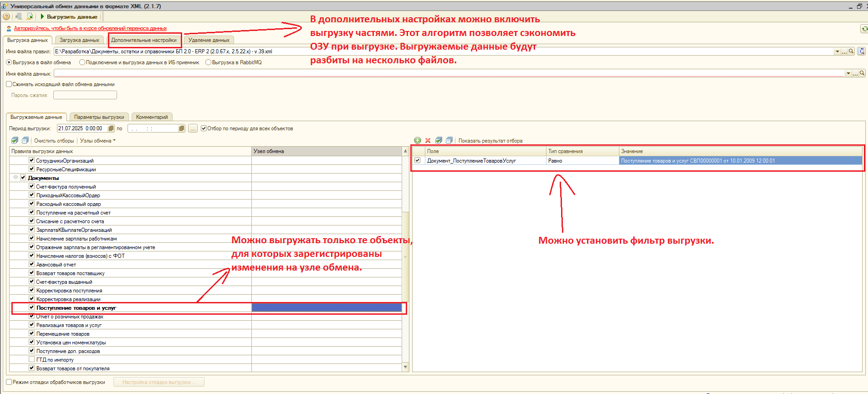Screen dimensions: 868x394
Task: Open Комментарий tab
Action: pos(152,117)
